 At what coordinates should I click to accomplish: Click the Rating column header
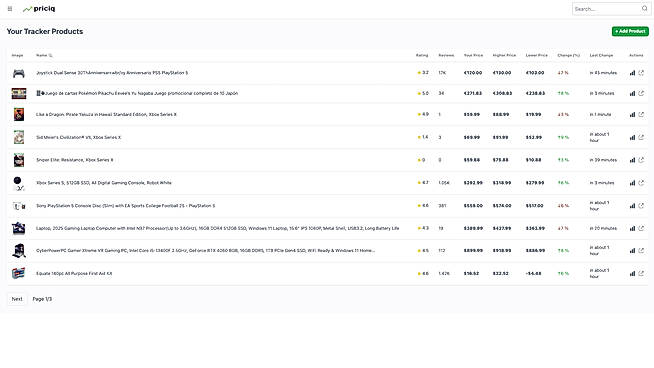click(422, 55)
